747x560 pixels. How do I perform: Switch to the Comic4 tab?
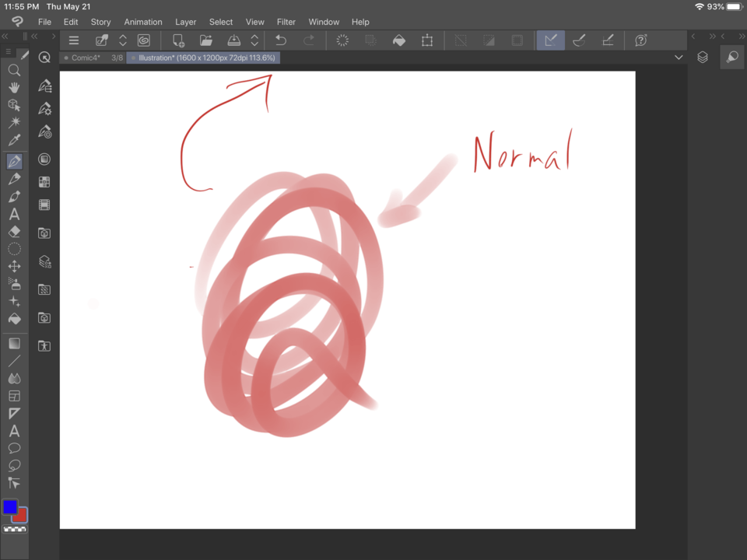(86, 58)
